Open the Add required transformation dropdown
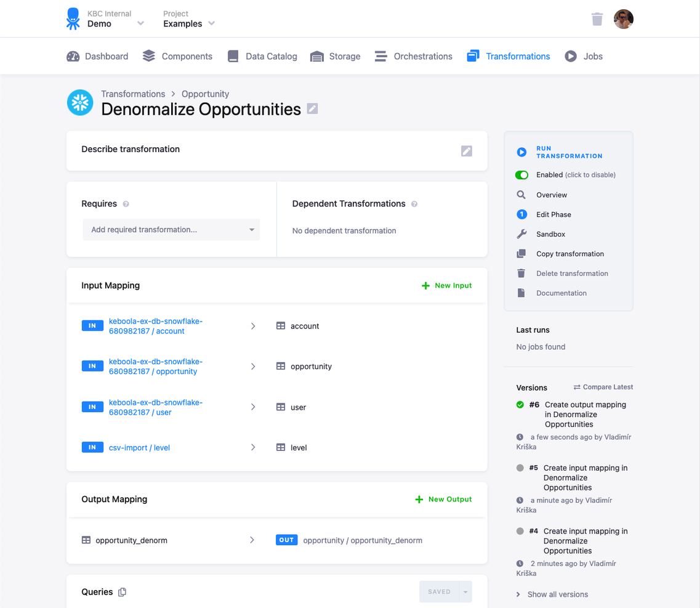 (x=171, y=229)
